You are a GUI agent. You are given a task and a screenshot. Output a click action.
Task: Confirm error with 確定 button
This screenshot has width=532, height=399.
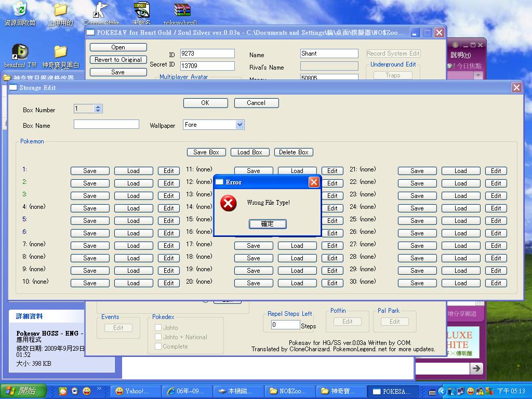(x=268, y=224)
